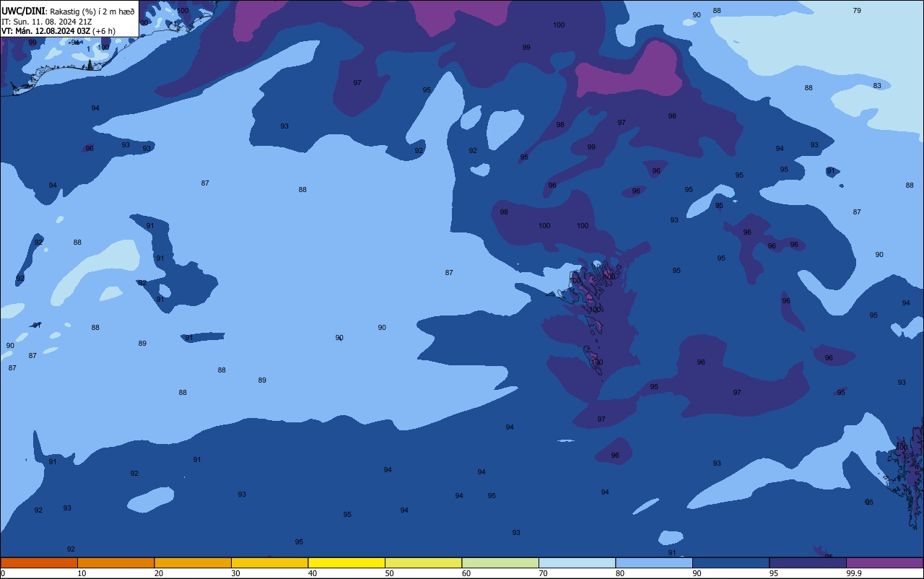Click the legend tick label 80

[620, 573]
